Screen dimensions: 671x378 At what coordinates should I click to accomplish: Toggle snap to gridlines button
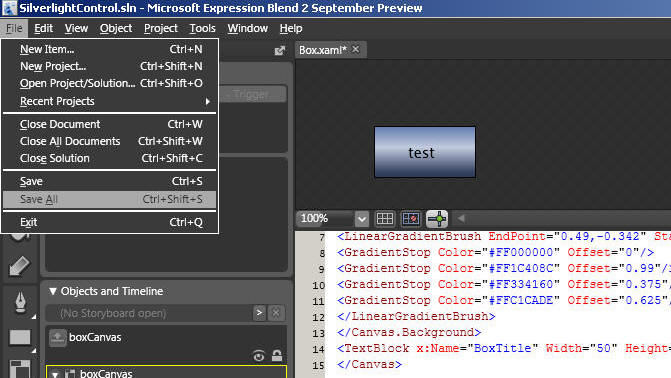point(410,219)
